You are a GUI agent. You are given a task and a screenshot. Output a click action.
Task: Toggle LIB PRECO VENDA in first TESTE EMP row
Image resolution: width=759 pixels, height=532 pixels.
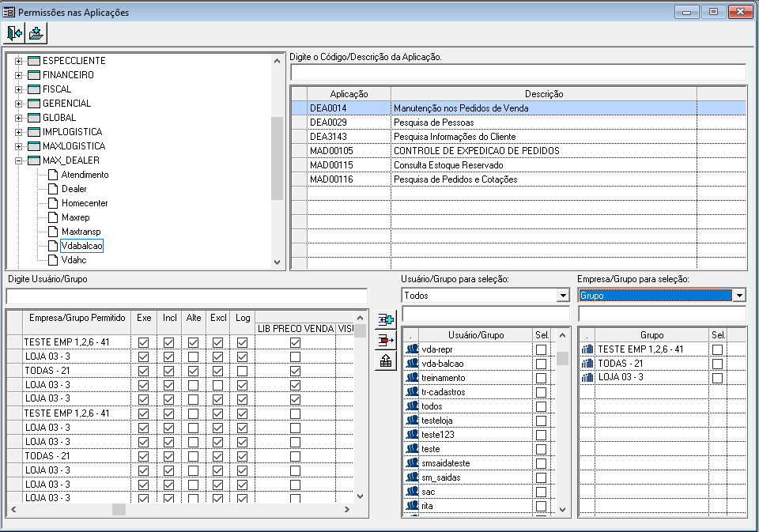coord(295,342)
